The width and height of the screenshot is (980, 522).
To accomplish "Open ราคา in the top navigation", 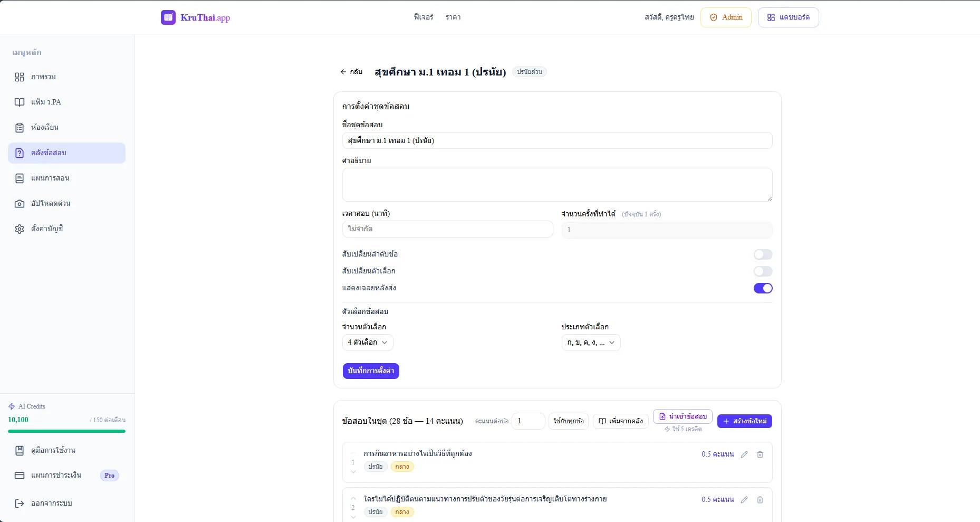I will pos(453,17).
